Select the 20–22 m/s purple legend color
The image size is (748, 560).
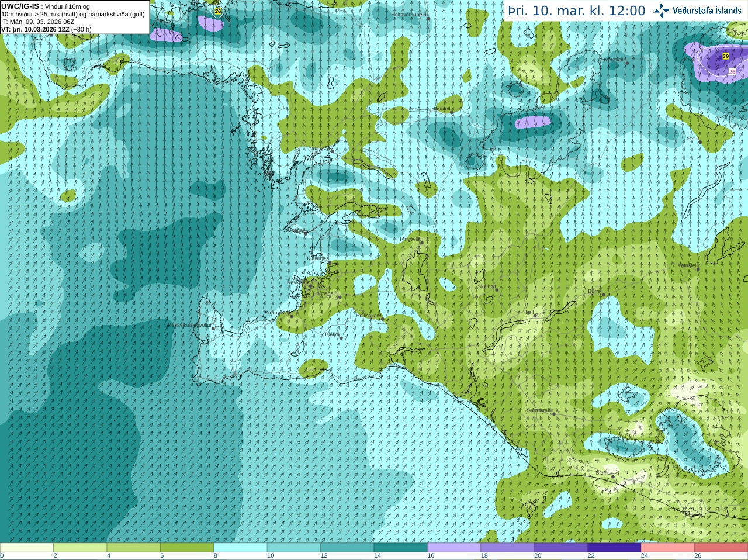pos(561,548)
